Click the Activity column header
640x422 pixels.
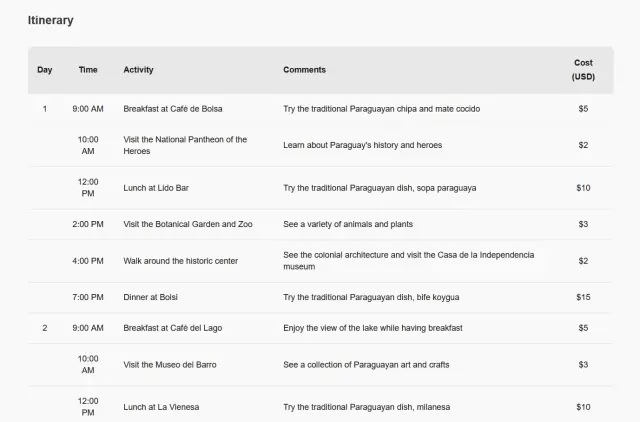138,70
